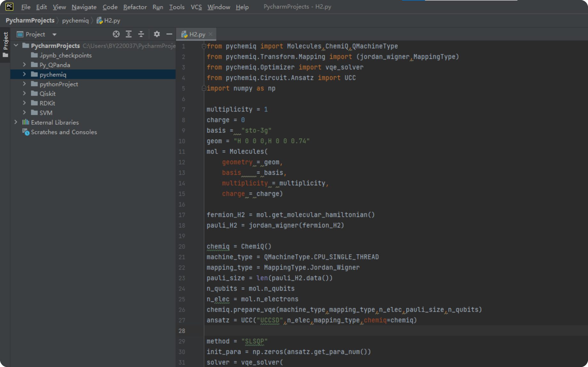Click the PyCharm logo icon
This screenshot has width=588, height=367.
[x=9, y=7]
